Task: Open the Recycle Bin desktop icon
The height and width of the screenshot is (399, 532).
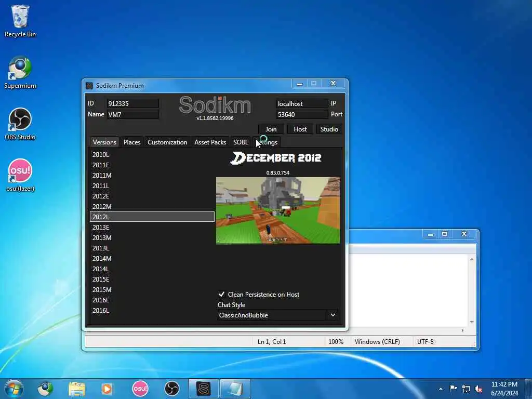Action: coord(20,21)
